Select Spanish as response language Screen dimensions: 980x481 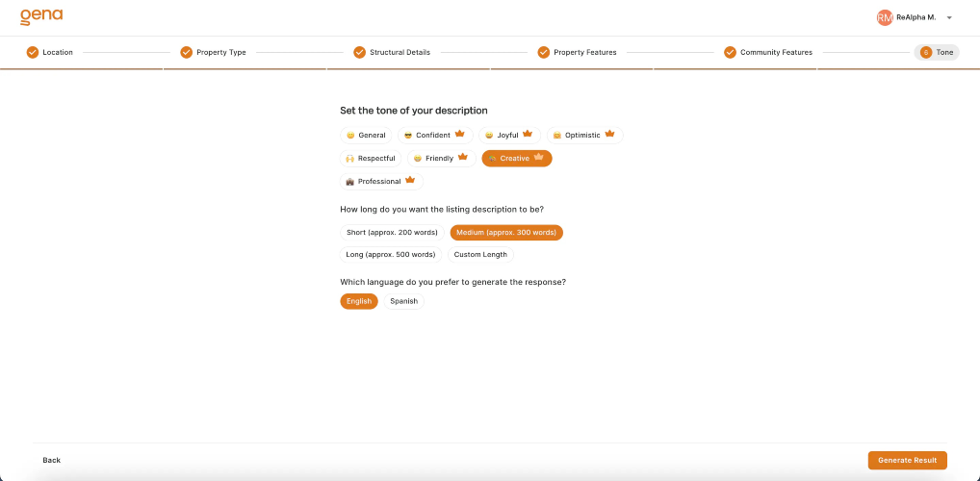tap(403, 302)
